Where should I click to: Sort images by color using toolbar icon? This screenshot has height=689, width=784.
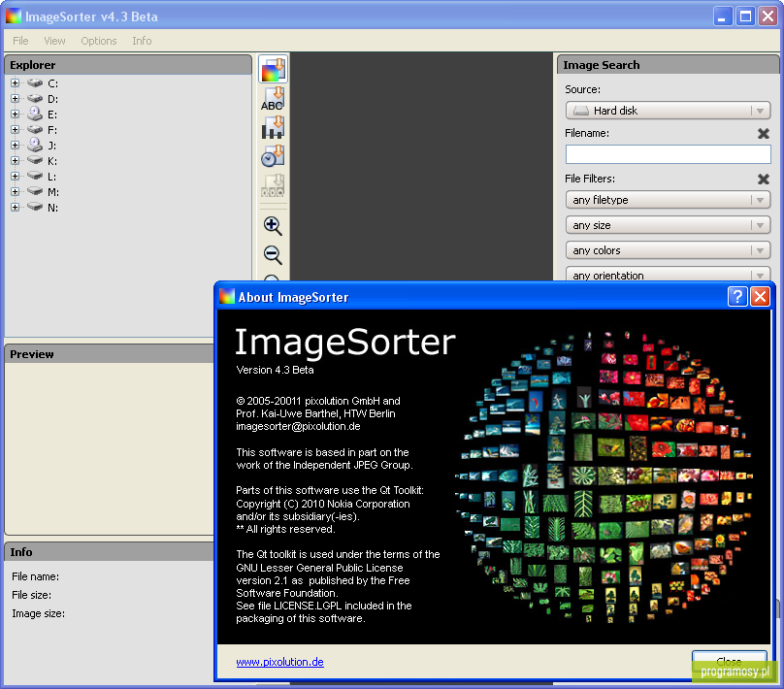click(x=273, y=69)
